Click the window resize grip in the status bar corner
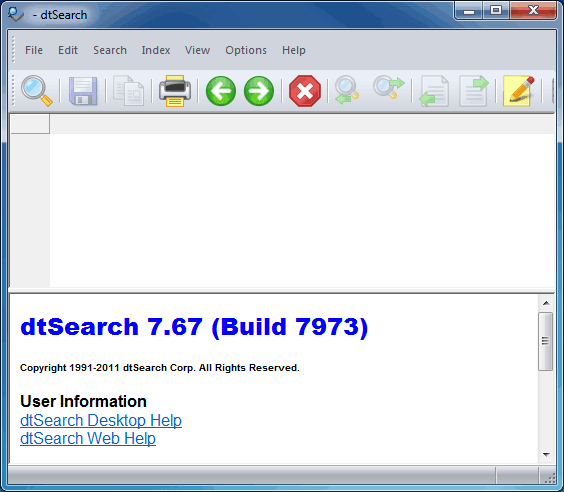The height and width of the screenshot is (492, 564). coord(550,478)
